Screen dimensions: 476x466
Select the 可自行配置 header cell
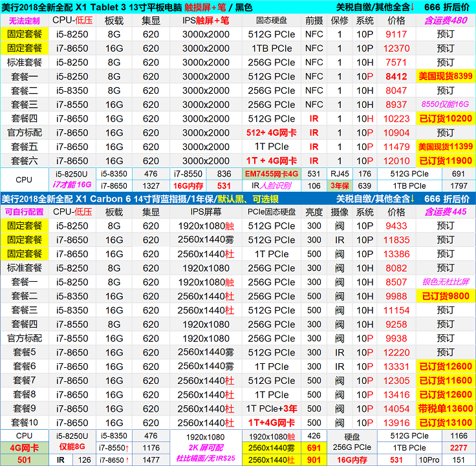pos(25,212)
